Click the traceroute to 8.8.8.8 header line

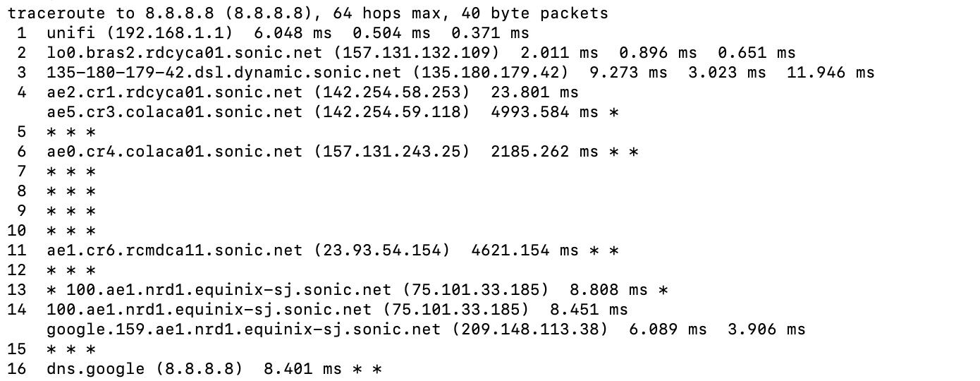click(308, 13)
